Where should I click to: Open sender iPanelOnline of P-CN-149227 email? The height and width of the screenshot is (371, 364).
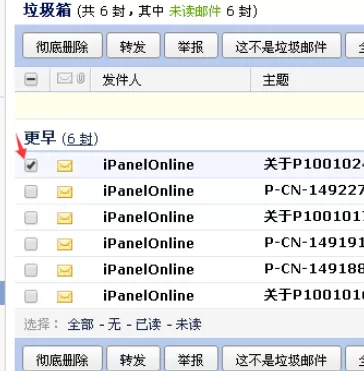pyautogui.click(x=148, y=191)
